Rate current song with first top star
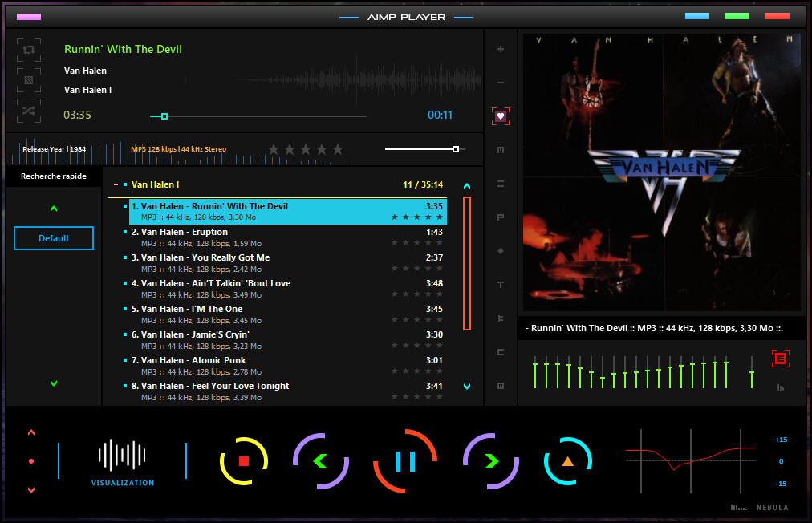Screen dimensions: 812x523 274,150
